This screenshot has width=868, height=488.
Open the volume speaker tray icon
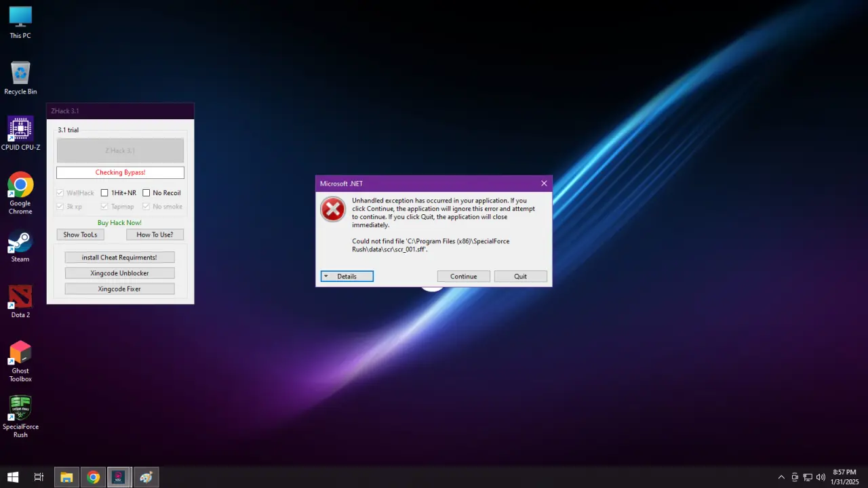click(821, 477)
